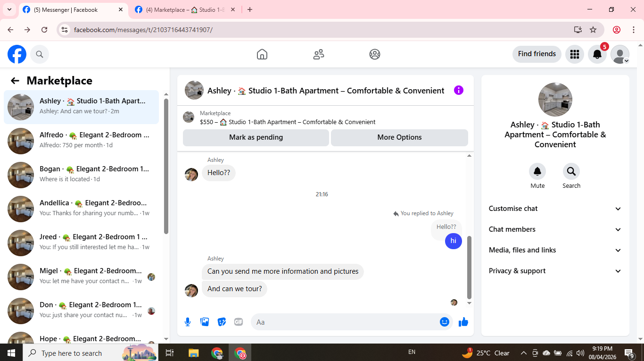Open Jreed conversation in list

click(81, 243)
